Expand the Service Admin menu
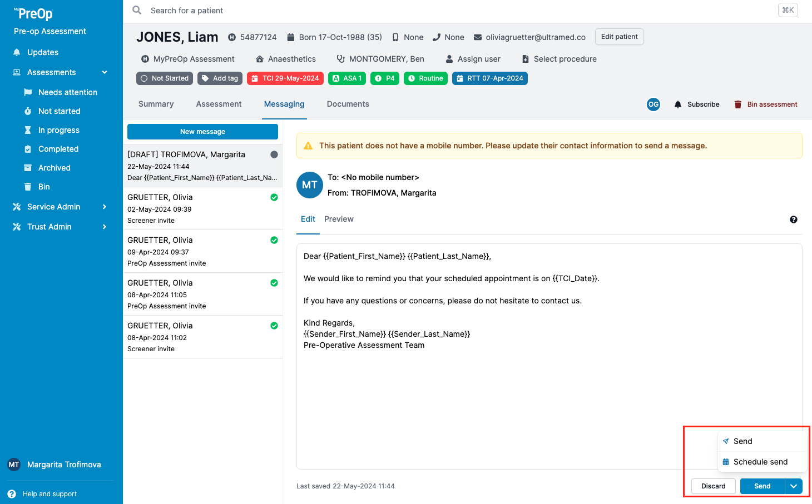 coord(105,207)
